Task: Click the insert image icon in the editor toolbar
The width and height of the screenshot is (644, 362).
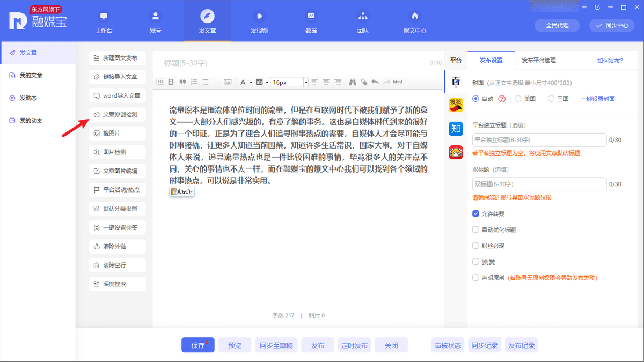Action: click(229, 82)
